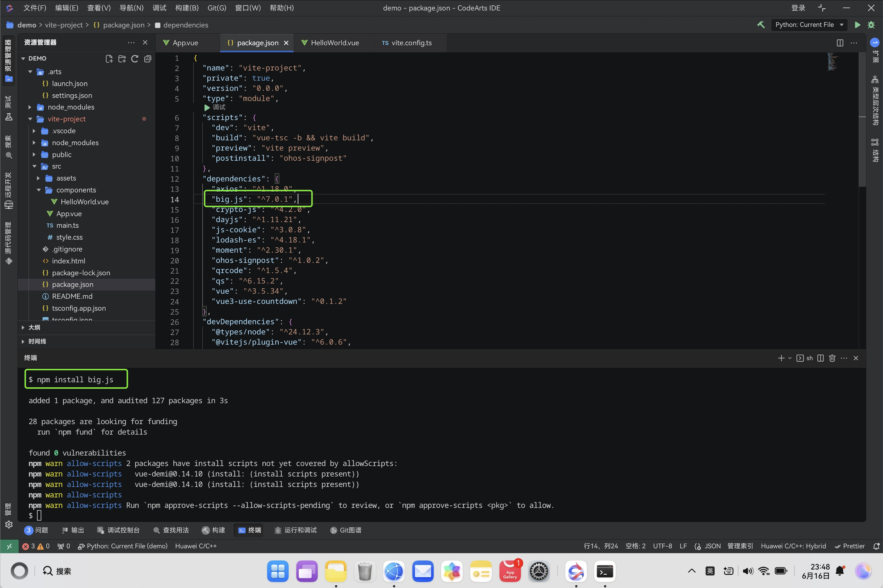Viewport: 883px width, 588px height.
Task: Click the New Folder icon in explorer header
Action: [x=122, y=59]
